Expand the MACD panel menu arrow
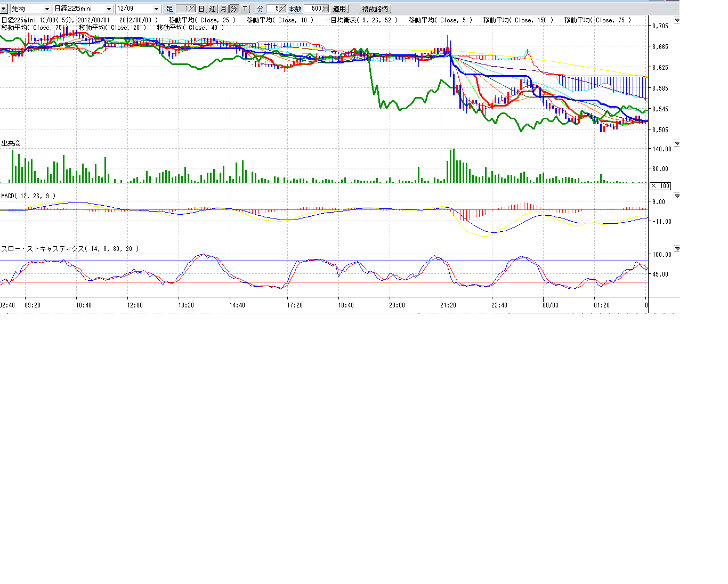Viewport: 728px width, 584px height. 677,196
